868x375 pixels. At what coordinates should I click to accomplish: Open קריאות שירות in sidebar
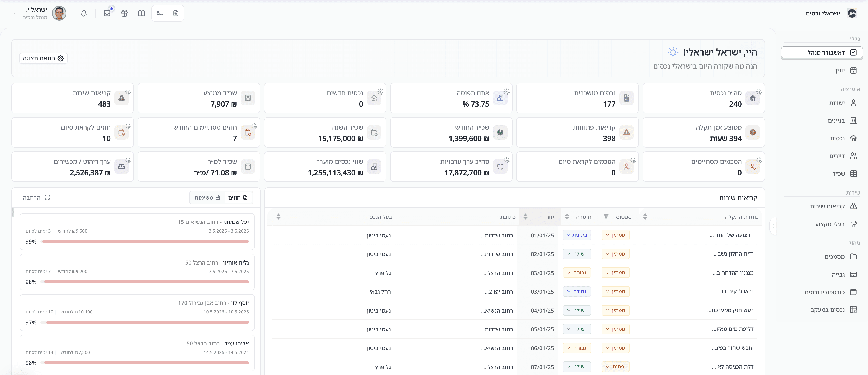click(822, 206)
